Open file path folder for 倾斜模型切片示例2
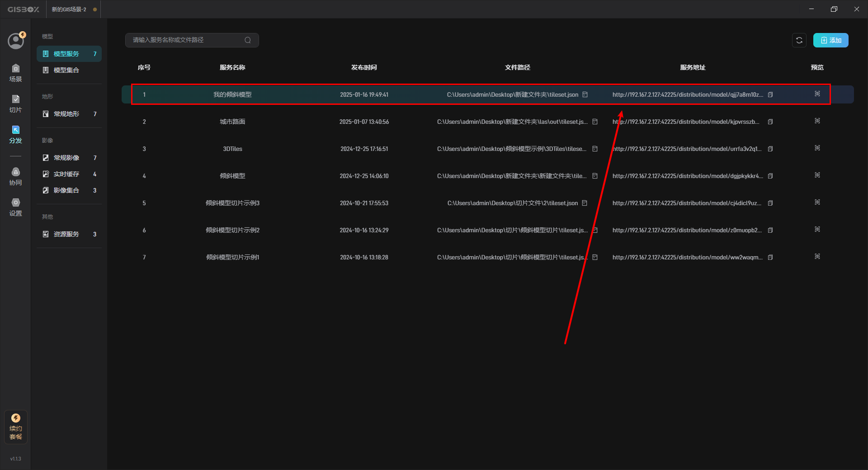868x470 pixels. click(x=595, y=230)
